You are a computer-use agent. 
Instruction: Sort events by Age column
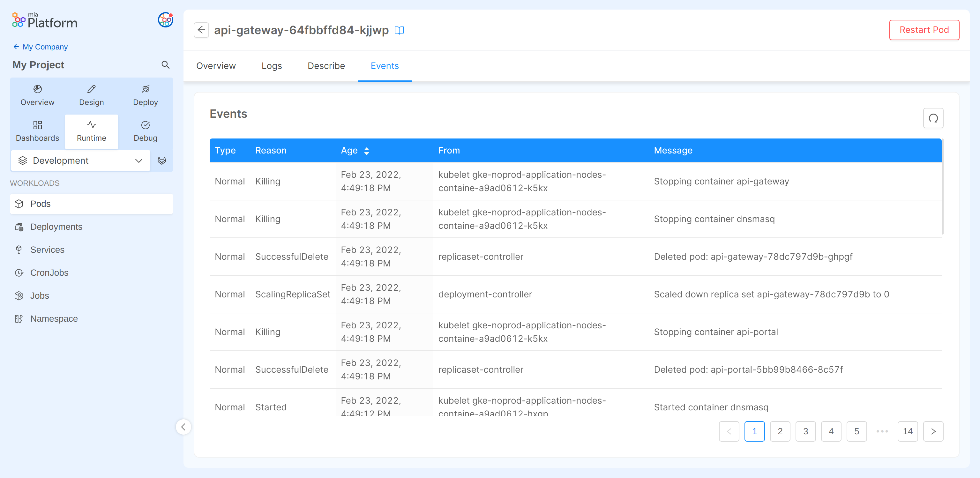pos(366,151)
